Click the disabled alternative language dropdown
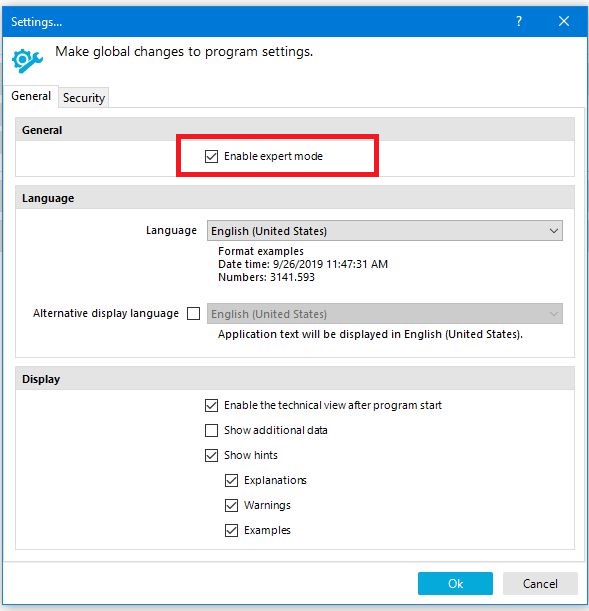Viewport: 589px width, 611px height. coord(384,314)
